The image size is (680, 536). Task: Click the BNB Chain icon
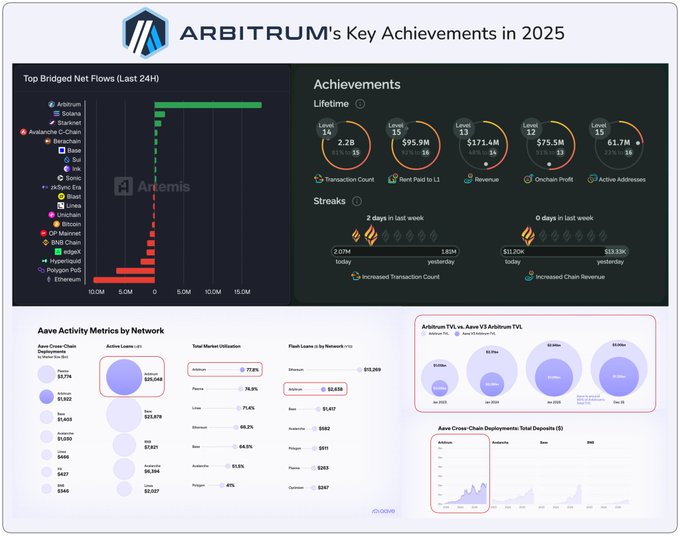pos(46,242)
